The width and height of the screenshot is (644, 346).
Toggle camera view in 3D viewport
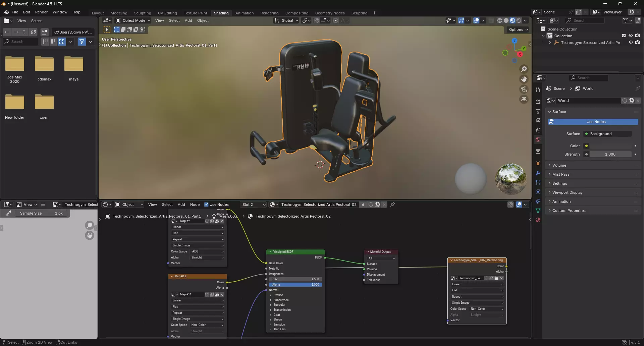point(524,89)
